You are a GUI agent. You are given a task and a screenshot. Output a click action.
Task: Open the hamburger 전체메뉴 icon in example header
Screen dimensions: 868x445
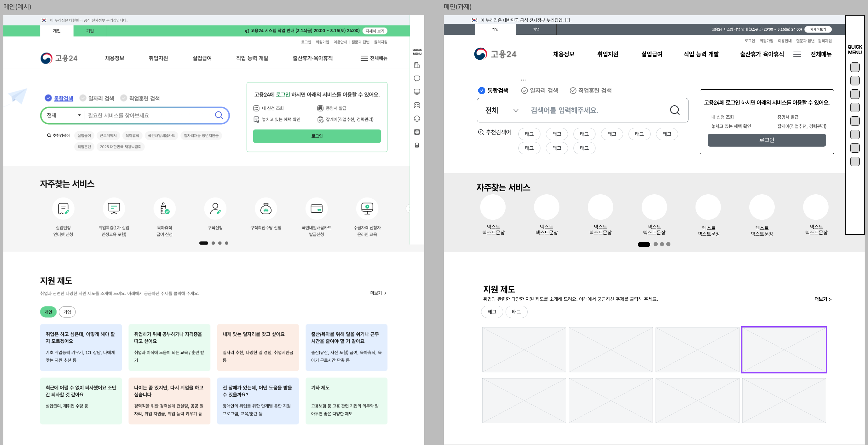(x=364, y=58)
